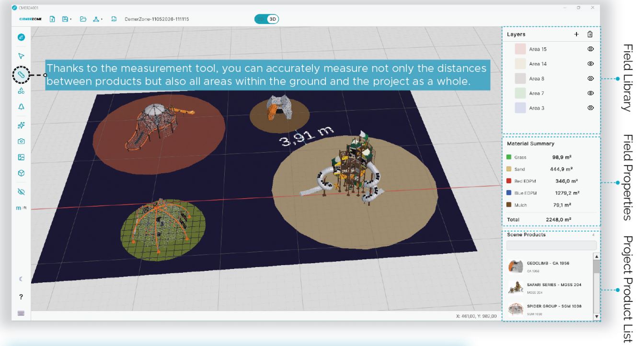Open the 3D cube product tool
This screenshot has height=346, width=644.
(x=21, y=173)
